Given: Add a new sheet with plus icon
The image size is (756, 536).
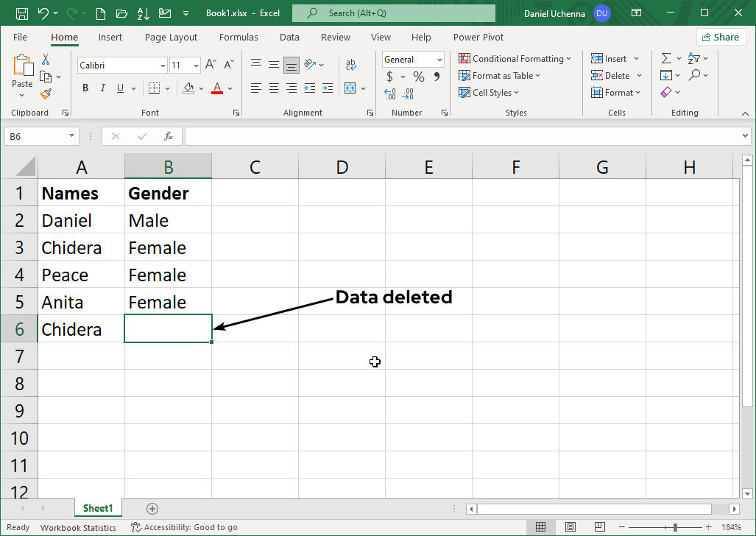Looking at the screenshot, I should point(152,508).
